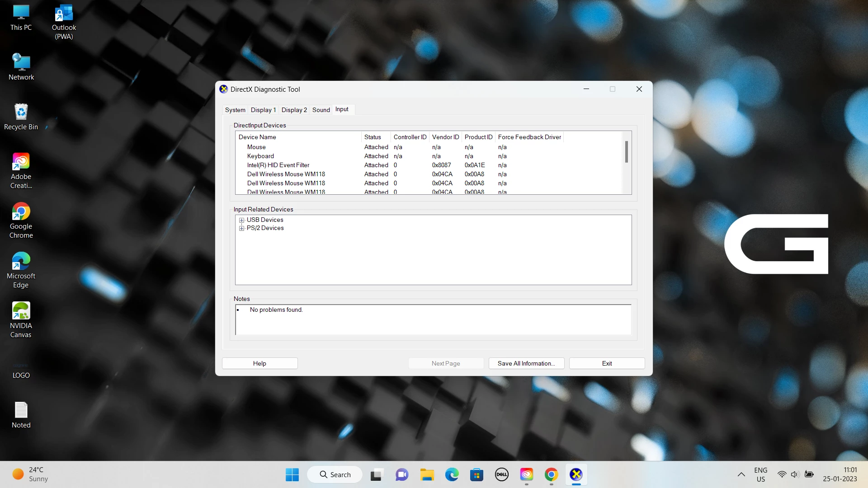Open the Sound tab
Viewport: 868px width, 488px height.
[x=321, y=110]
